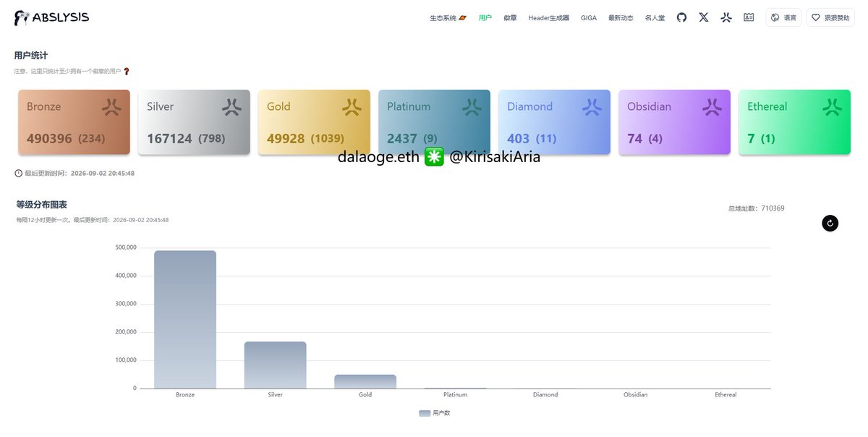Click the Silver bar in the chart
The width and height of the screenshot is (868, 437).
pos(275,365)
